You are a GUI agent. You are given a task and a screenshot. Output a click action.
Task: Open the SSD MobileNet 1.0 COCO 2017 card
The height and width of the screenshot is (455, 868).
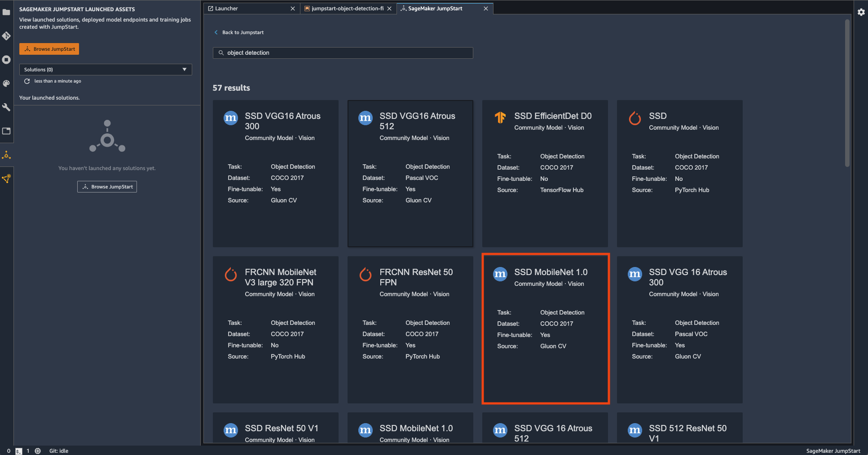(545, 329)
